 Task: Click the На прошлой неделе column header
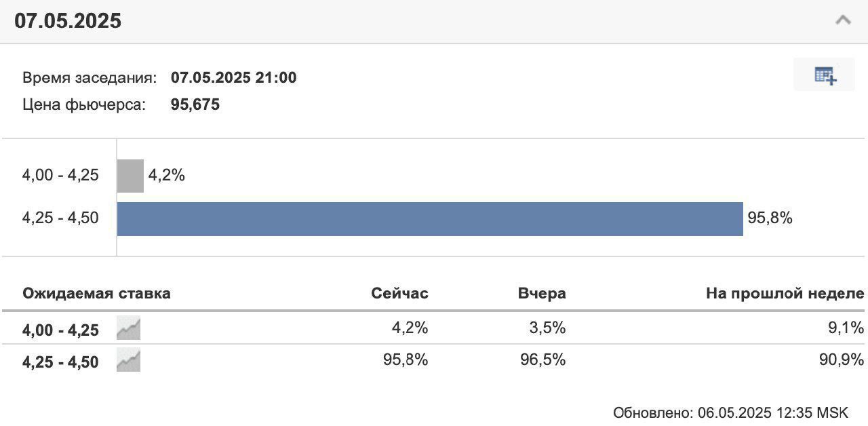point(785,294)
